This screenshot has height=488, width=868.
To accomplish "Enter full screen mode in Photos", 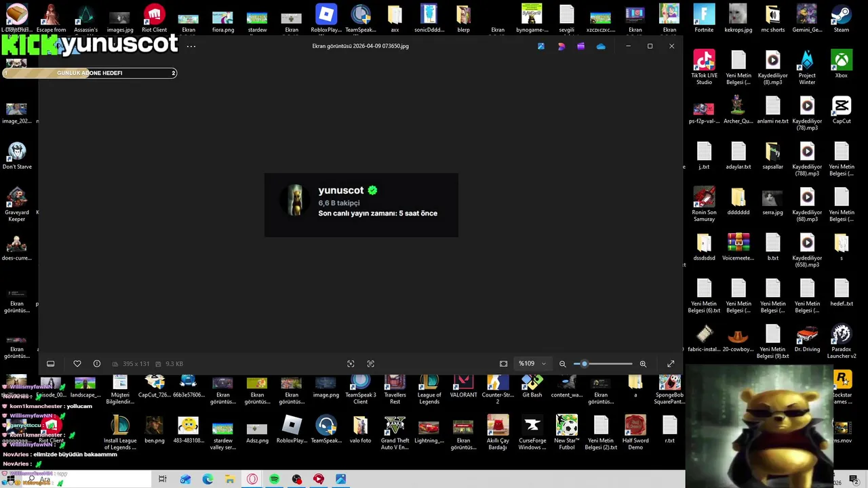I will coord(671,364).
